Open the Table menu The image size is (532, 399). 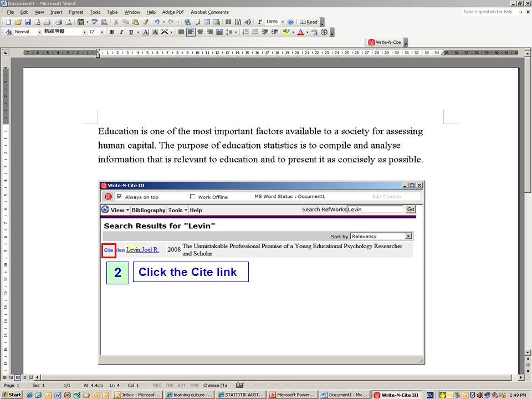[112, 12]
